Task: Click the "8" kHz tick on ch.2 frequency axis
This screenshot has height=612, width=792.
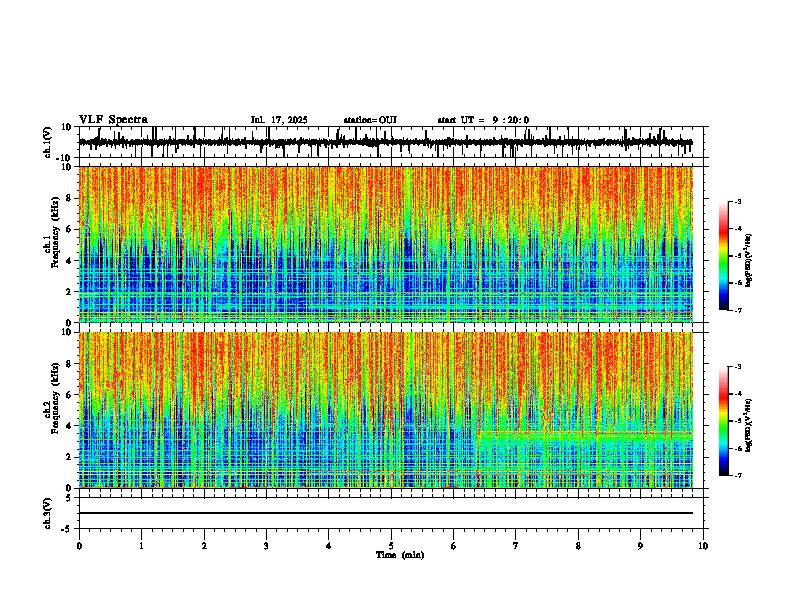Action: tap(69, 364)
